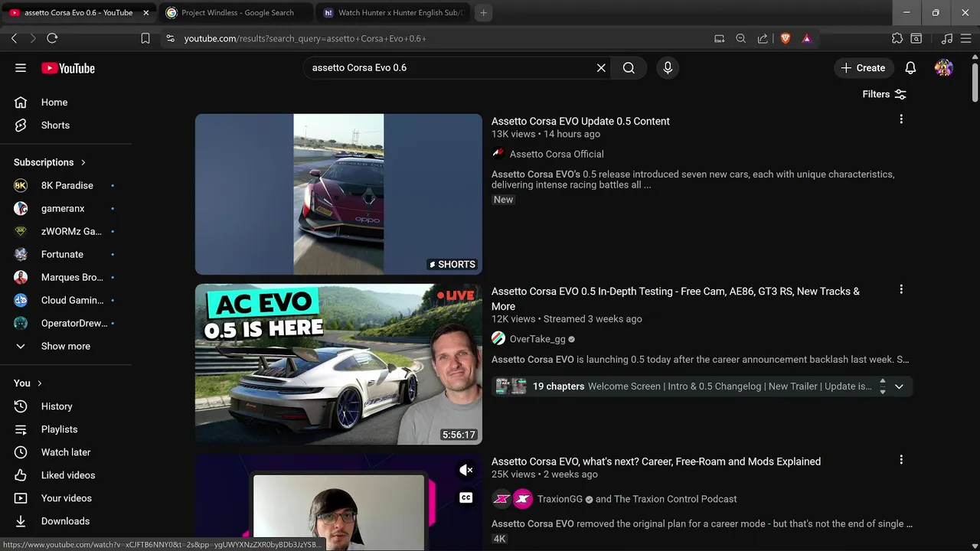
Task: Start voice search with microphone
Action: (668, 68)
